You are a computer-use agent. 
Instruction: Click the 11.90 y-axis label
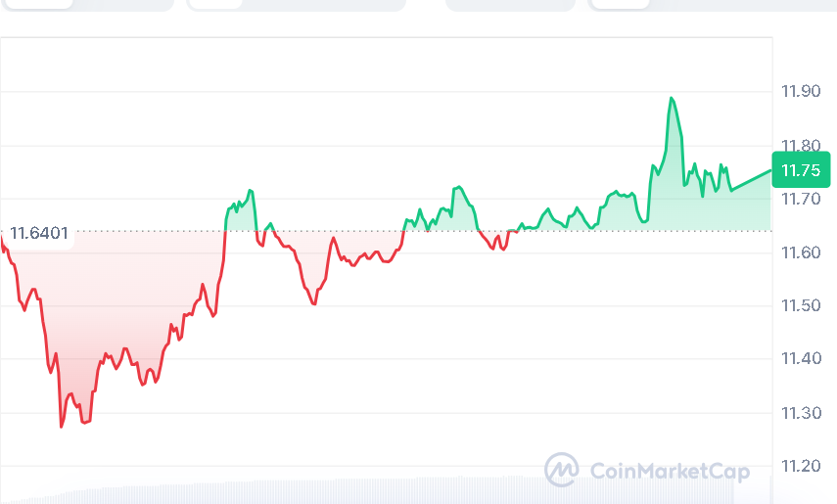click(799, 92)
